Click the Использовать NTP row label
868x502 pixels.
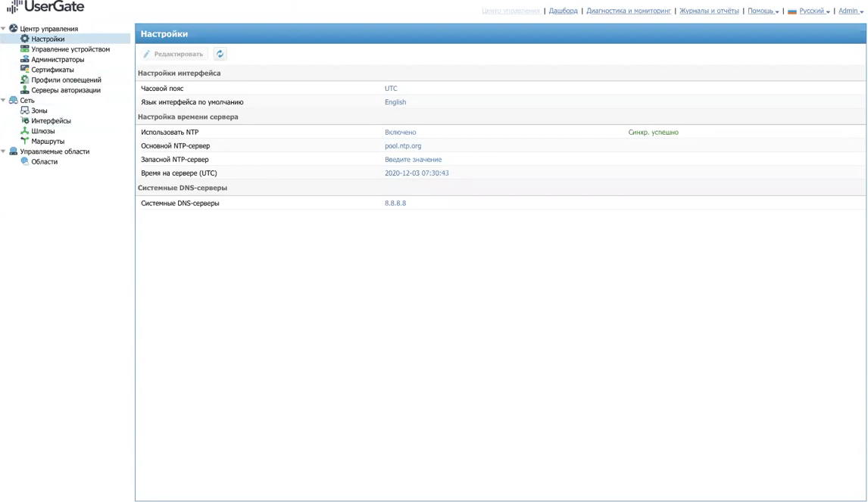point(170,133)
